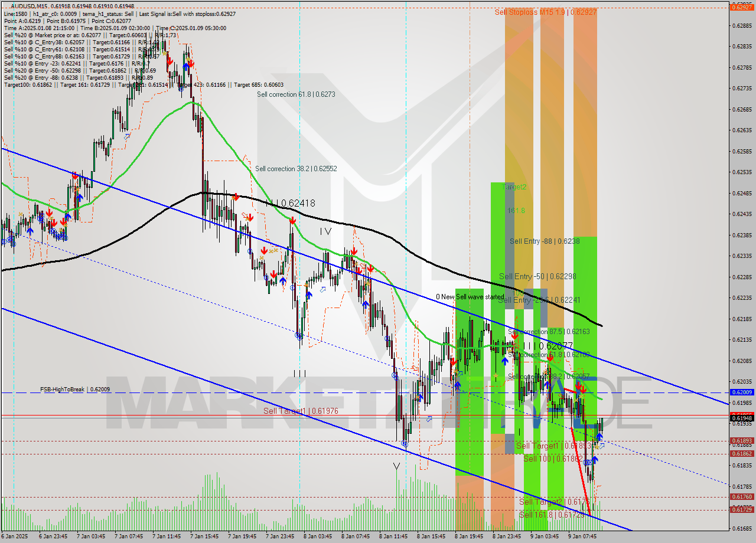Click the '9 Jan 03:45' time axis label

[x=544, y=537]
